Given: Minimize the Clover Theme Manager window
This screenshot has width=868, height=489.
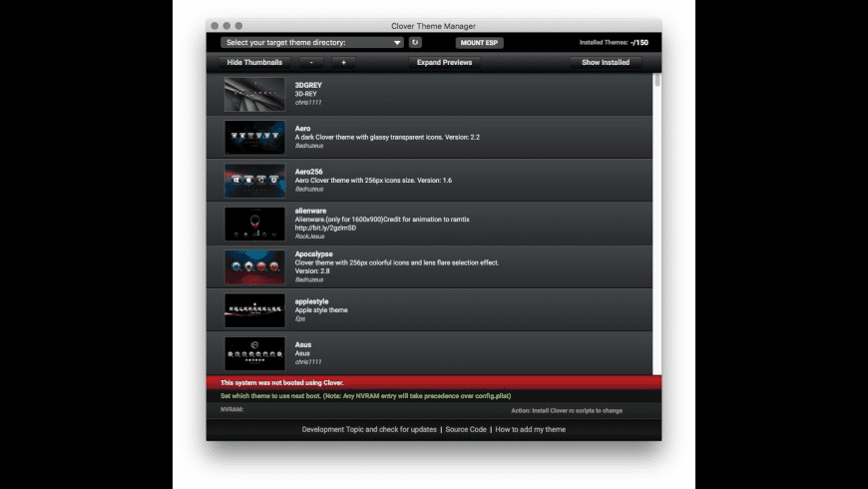Looking at the screenshot, I should [x=226, y=26].
